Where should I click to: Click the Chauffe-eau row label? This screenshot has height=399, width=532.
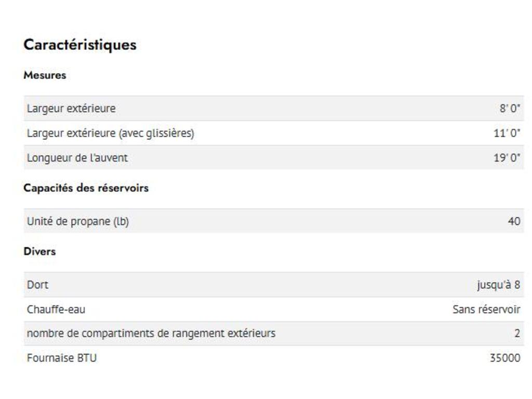point(56,310)
